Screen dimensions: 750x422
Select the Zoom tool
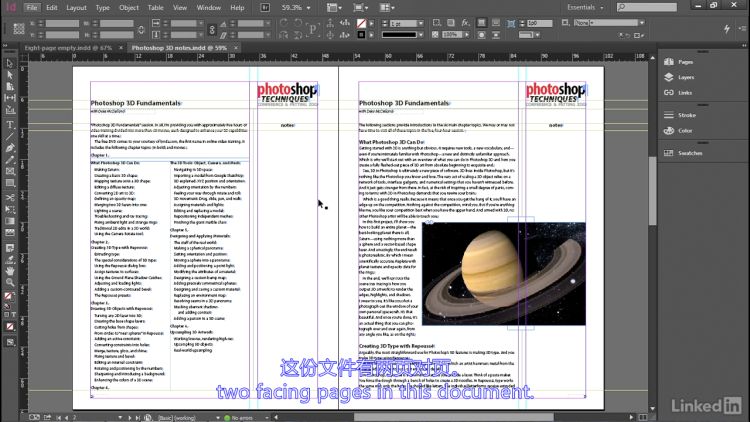click(10, 283)
